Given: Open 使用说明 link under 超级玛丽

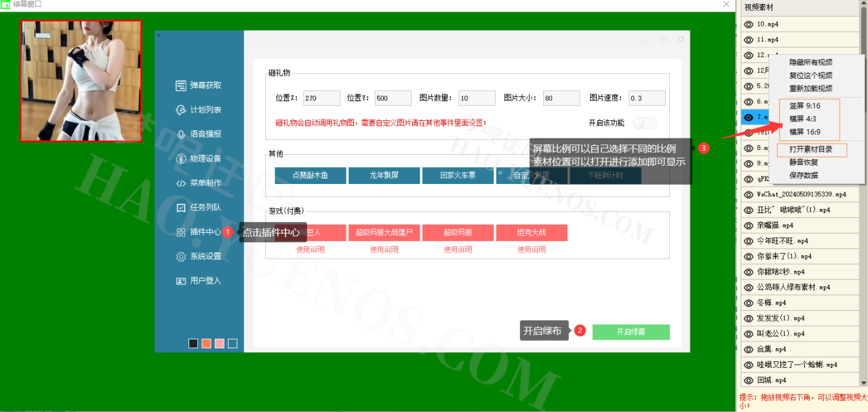Looking at the screenshot, I should click(458, 250).
